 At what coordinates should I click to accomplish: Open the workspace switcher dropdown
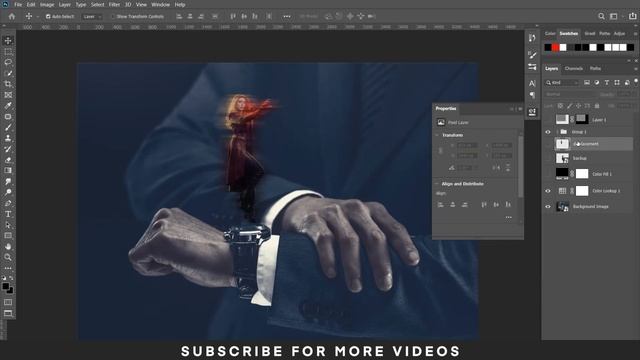click(615, 16)
